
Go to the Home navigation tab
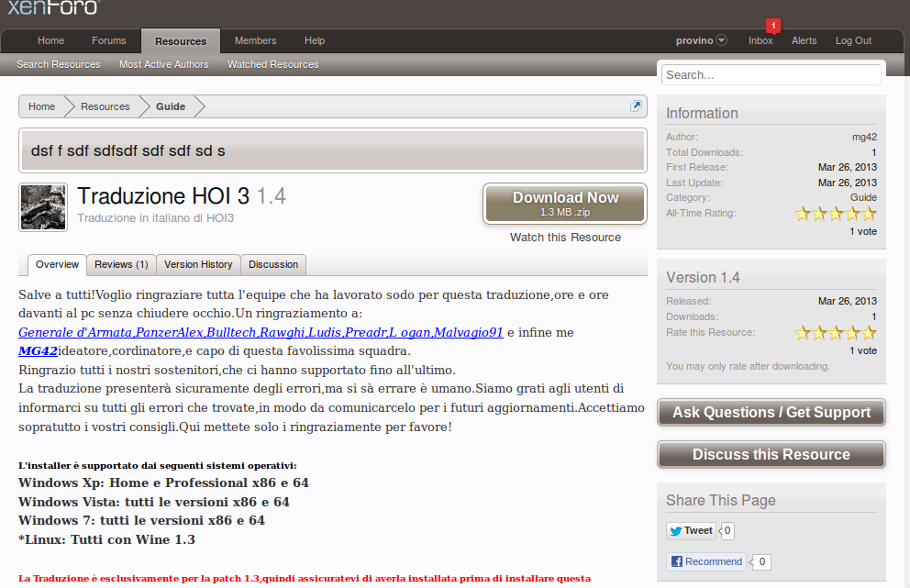(51, 40)
